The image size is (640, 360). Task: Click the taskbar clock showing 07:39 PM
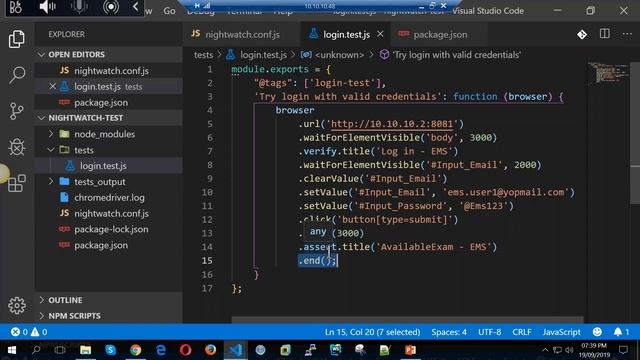point(593,350)
